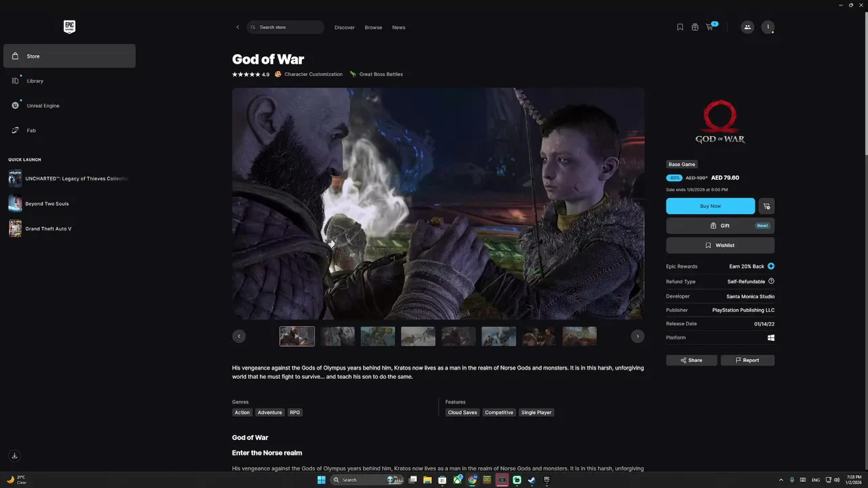This screenshot has width=868, height=488.
Task: Click the ENG language indicator
Action: pyautogui.click(x=816, y=480)
